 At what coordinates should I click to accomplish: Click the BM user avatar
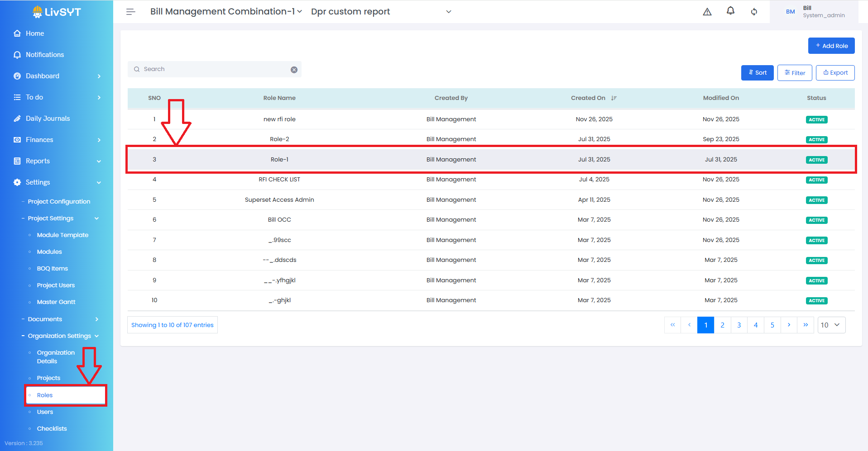click(x=790, y=12)
